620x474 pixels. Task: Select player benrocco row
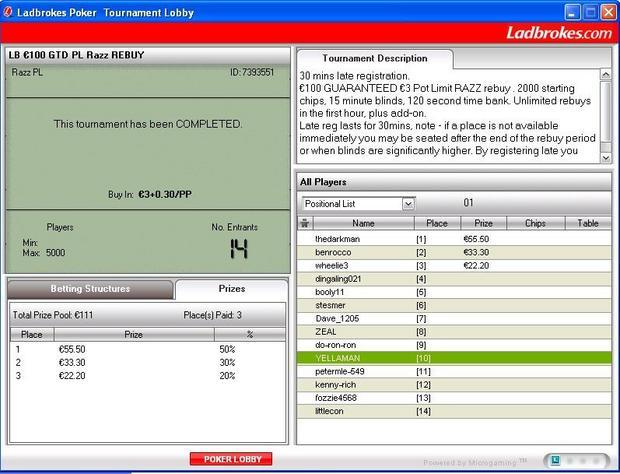[x=454, y=252]
